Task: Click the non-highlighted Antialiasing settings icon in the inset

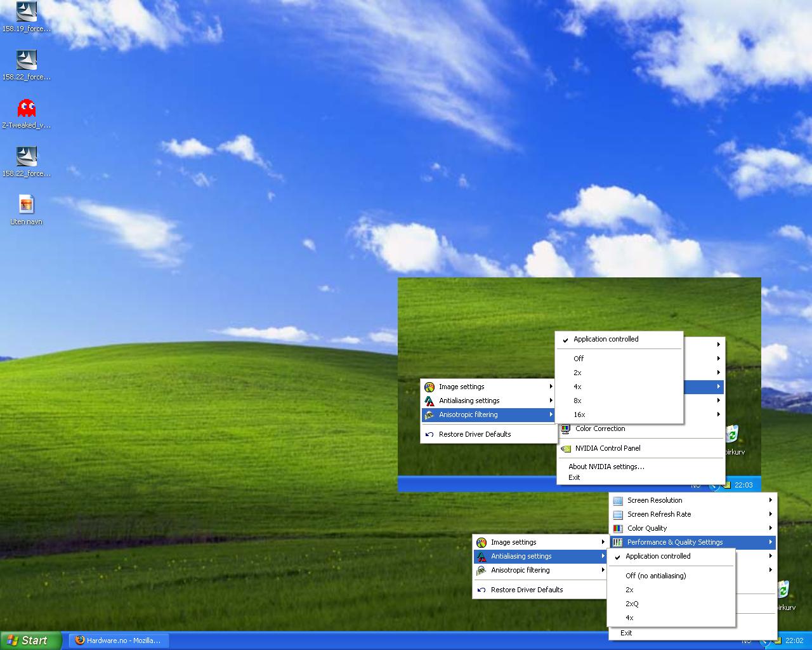Action: 429,401
